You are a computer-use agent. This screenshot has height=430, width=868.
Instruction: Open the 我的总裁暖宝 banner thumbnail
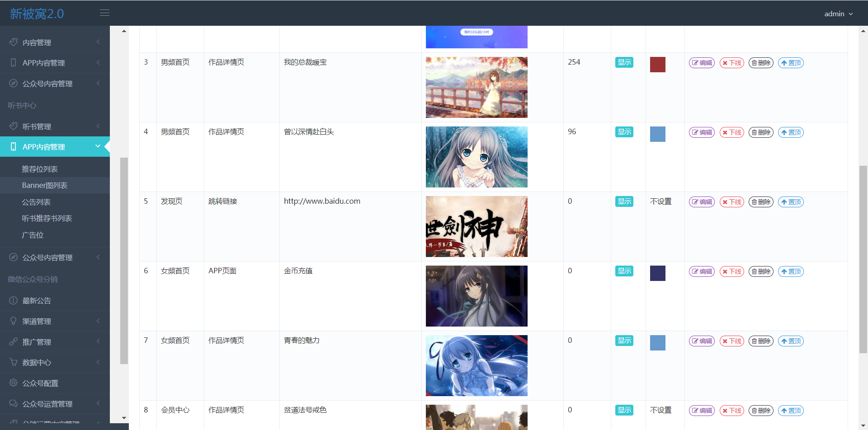pos(476,87)
